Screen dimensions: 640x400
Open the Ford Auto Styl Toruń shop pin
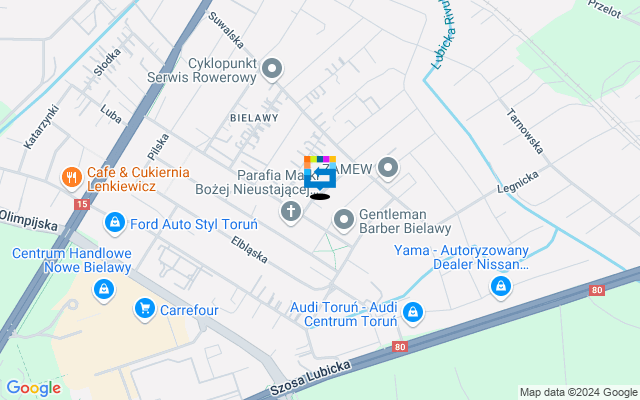115,223
